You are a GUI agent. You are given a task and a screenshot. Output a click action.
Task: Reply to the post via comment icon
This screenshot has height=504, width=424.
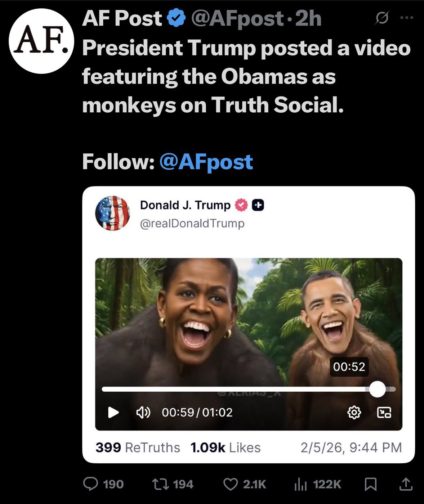(x=90, y=484)
